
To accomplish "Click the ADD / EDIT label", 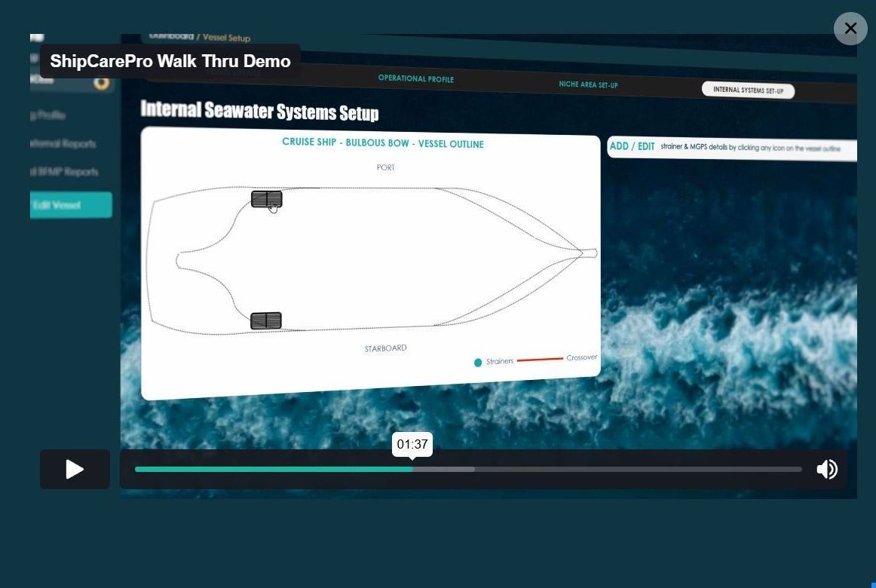I will 632,146.
